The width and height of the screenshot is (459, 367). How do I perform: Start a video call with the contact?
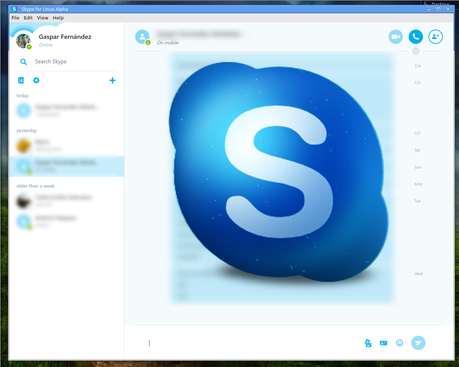[x=396, y=37]
